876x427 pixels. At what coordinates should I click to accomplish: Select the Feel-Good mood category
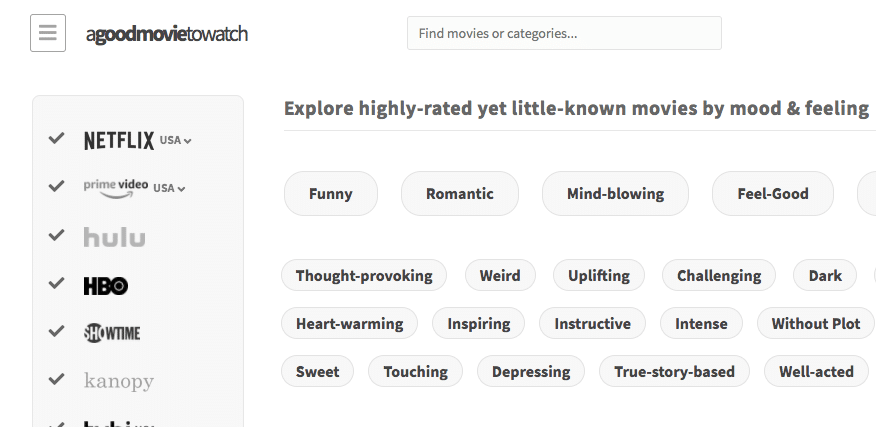click(x=773, y=194)
